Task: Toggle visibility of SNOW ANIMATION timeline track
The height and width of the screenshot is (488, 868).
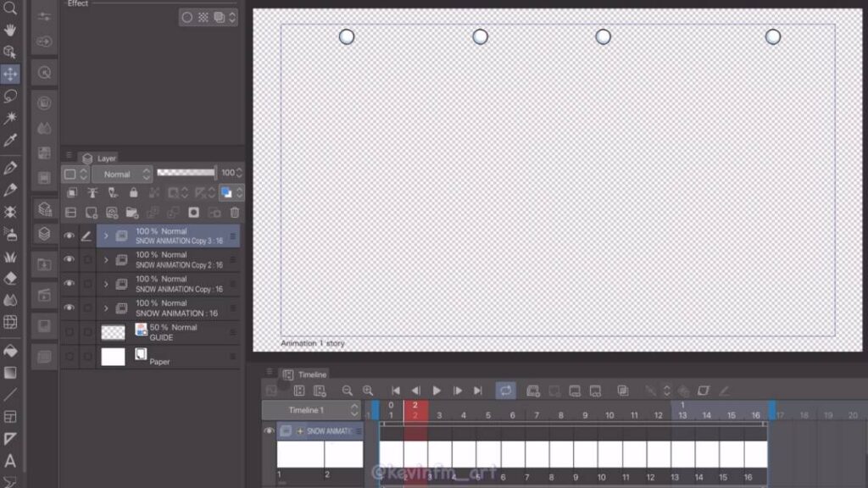Action: 269,431
